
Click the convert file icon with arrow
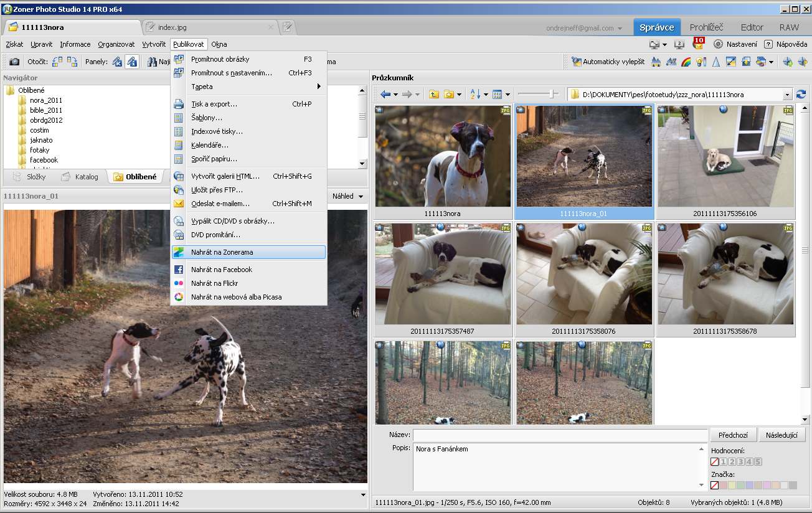coord(746,62)
